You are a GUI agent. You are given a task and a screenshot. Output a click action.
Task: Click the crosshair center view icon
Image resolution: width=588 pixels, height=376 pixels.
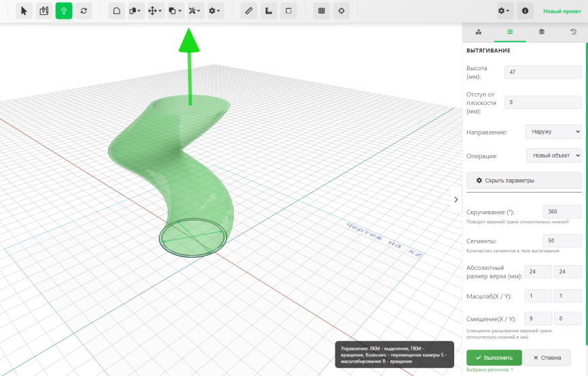[341, 11]
